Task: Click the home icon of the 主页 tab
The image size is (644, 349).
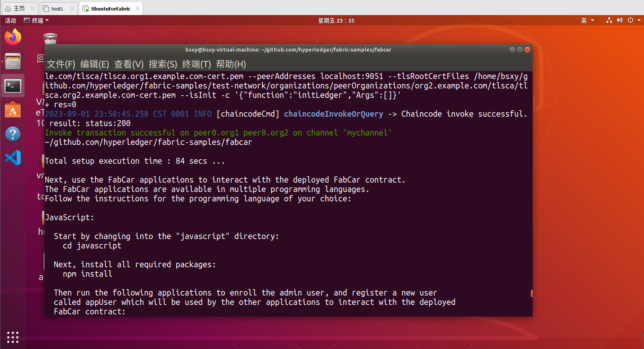Action: [8, 9]
